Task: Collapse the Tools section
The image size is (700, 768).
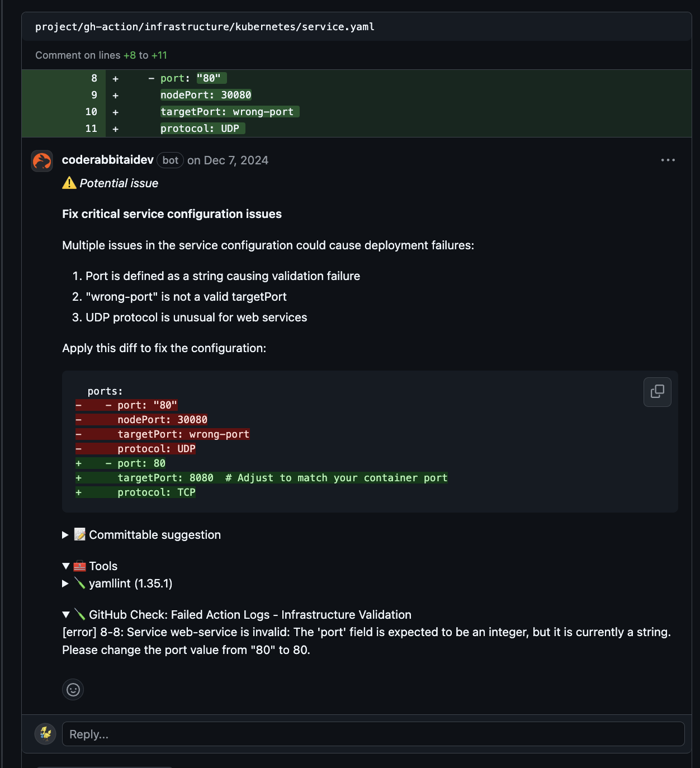Action: (65, 566)
